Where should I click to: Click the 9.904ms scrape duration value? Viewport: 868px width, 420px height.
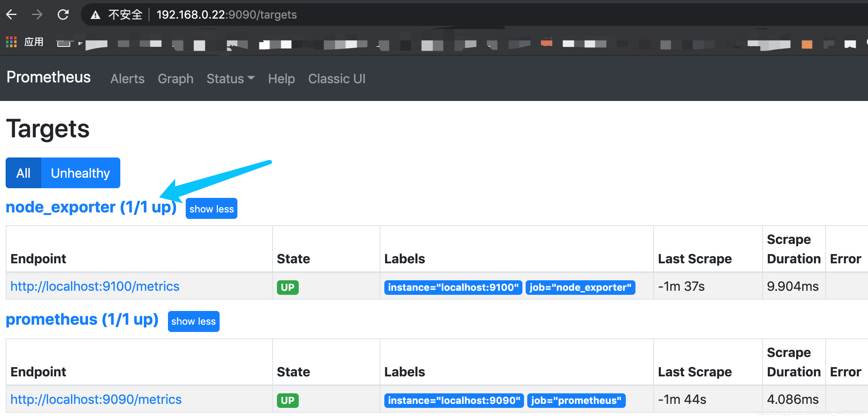793,286
